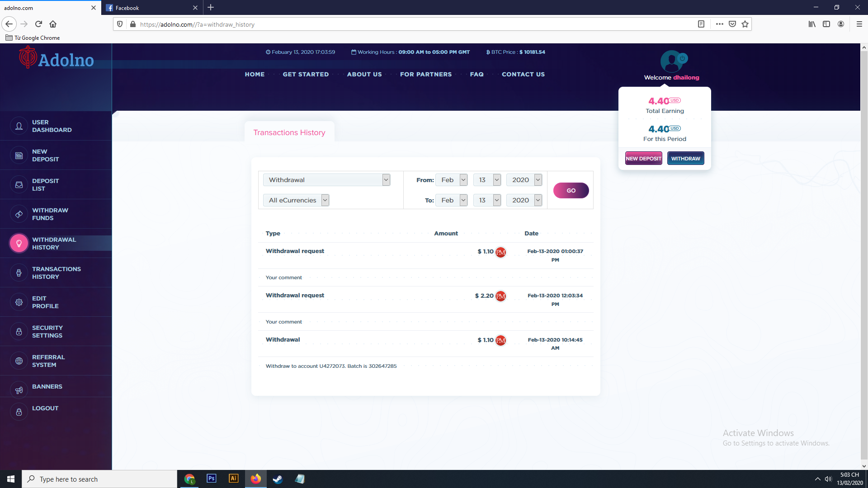
Task: Click the New Deposit sidebar icon
Action: (19, 155)
